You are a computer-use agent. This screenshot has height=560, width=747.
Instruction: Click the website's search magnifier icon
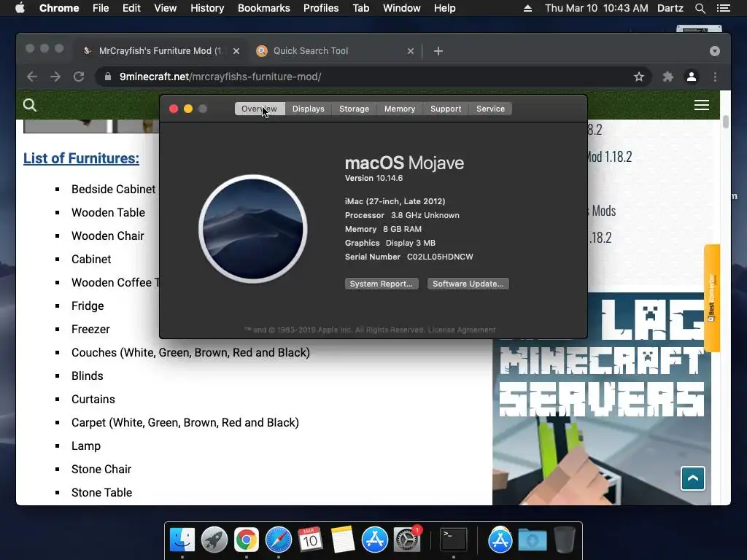(x=29, y=105)
